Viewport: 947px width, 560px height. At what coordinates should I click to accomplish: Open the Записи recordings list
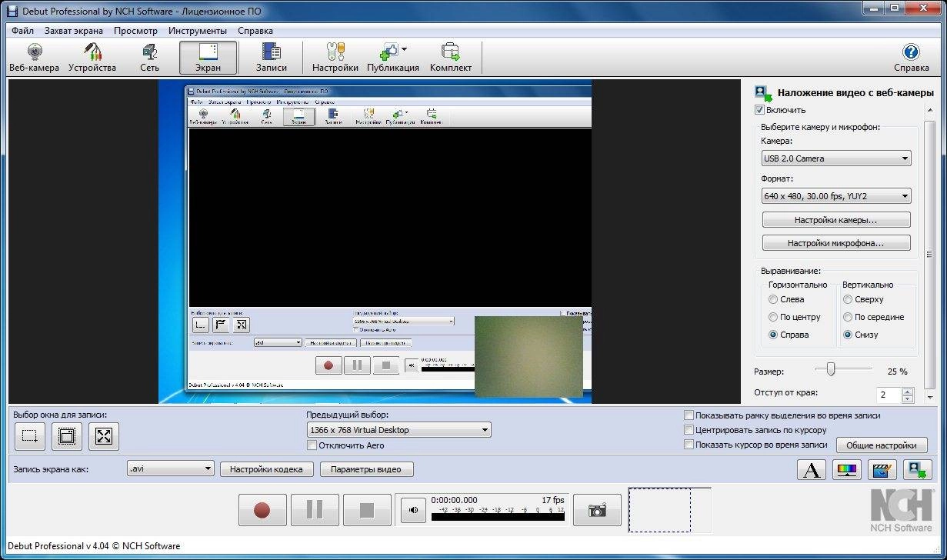(x=271, y=58)
